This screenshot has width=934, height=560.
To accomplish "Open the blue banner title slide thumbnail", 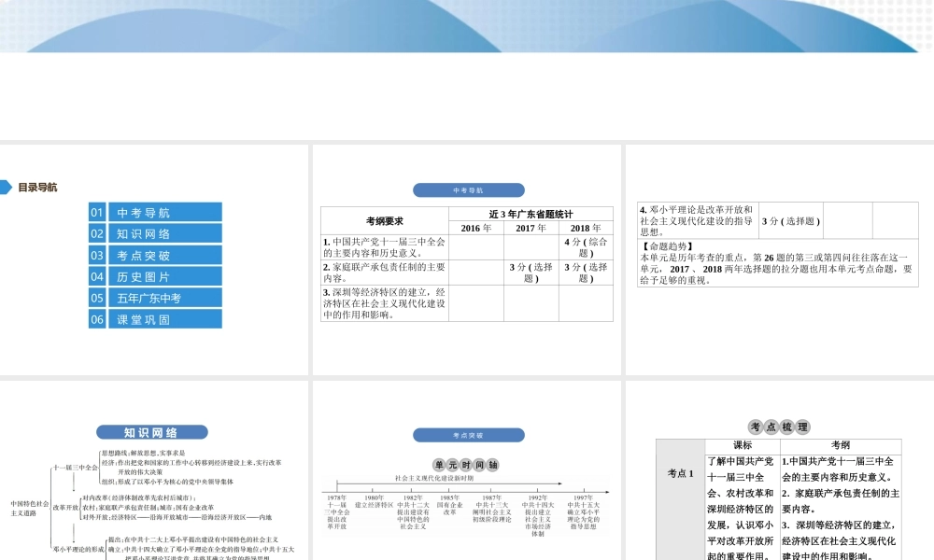I will pos(467,70).
